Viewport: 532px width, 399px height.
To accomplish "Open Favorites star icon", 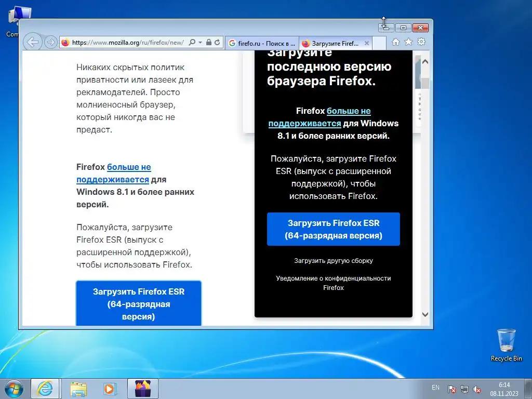I will coord(408,42).
